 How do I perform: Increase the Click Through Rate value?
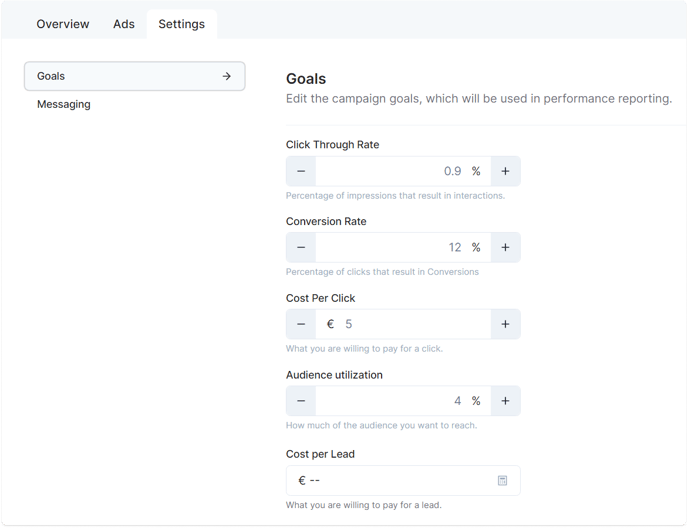pyautogui.click(x=505, y=171)
